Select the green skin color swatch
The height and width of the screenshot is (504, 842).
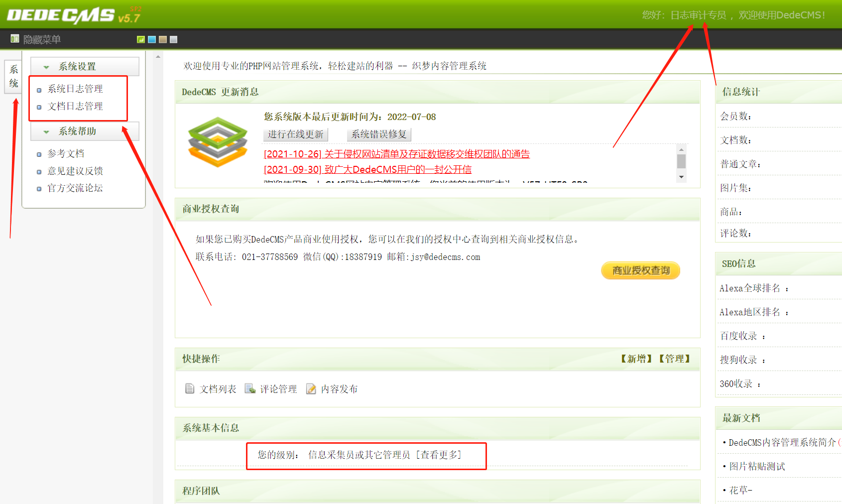click(141, 39)
